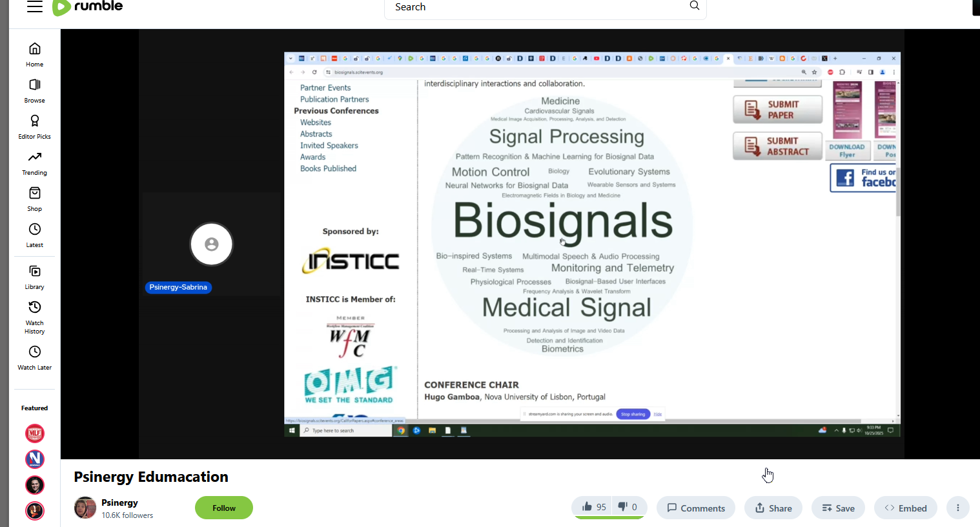
Task: Open Browse in the sidebar
Action: click(x=35, y=91)
